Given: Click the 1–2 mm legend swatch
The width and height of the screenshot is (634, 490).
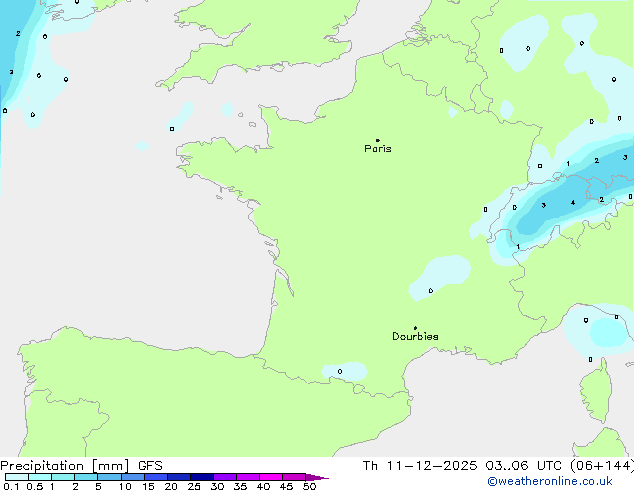Looking at the screenshot, I should [63, 477].
